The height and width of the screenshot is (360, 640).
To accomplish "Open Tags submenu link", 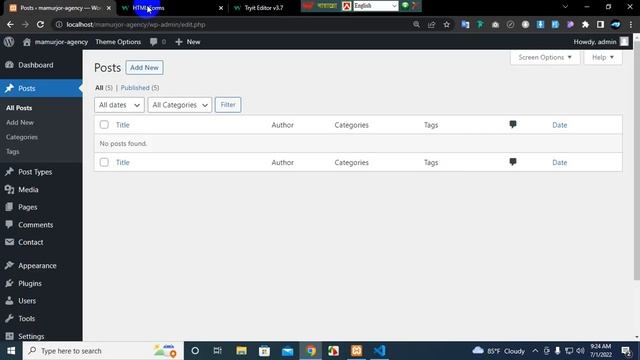I will coord(13,151).
